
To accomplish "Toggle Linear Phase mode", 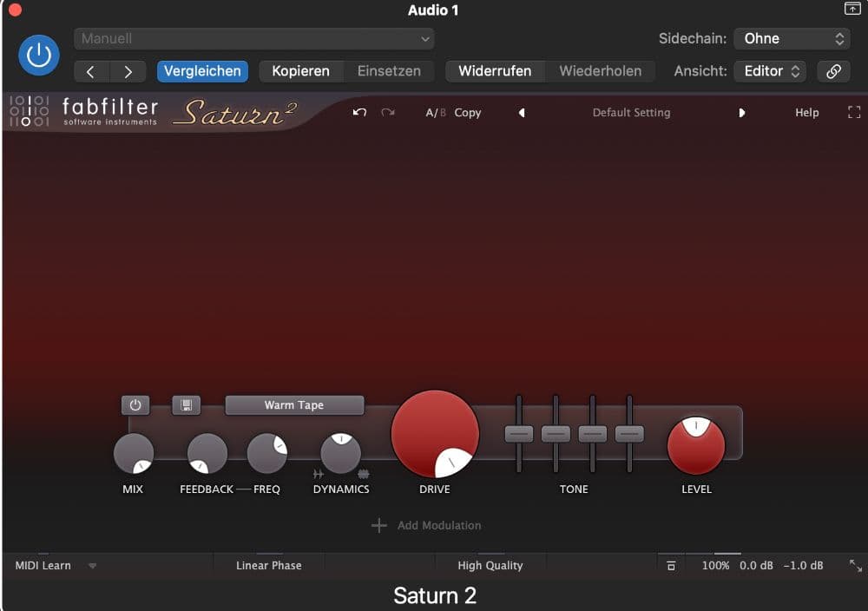I will tap(269, 566).
